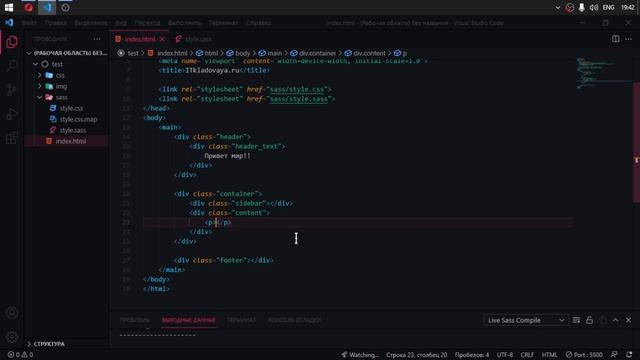This screenshot has height=360, width=640.
Task: Show hidden tray icons chevron
Action: 558,7
